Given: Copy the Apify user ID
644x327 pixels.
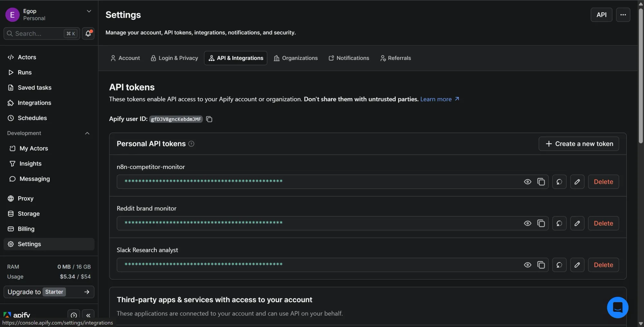Looking at the screenshot, I should (x=209, y=119).
